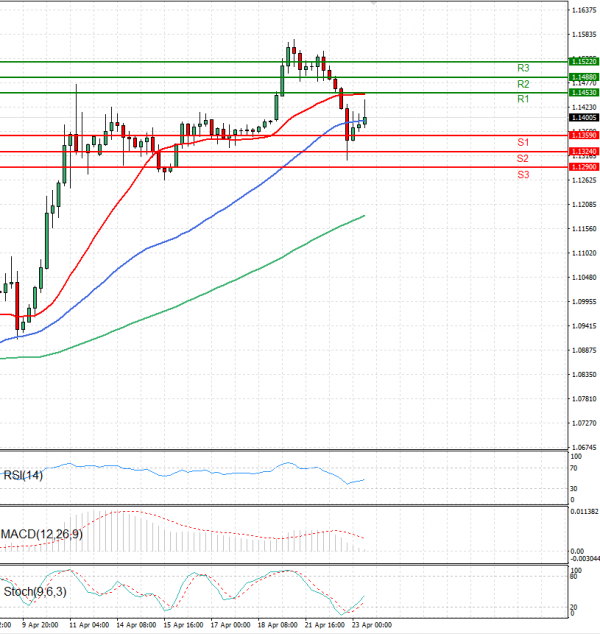Click the 23 Apr 00:00 time label
The height and width of the screenshot is (634, 600).
pyautogui.click(x=372, y=625)
